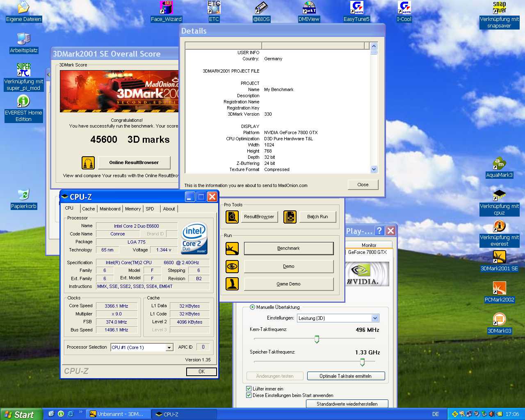This screenshot has width=525, height=420.
Task: Click the OK button in CPU-Z
Action: tap(201, 372)
